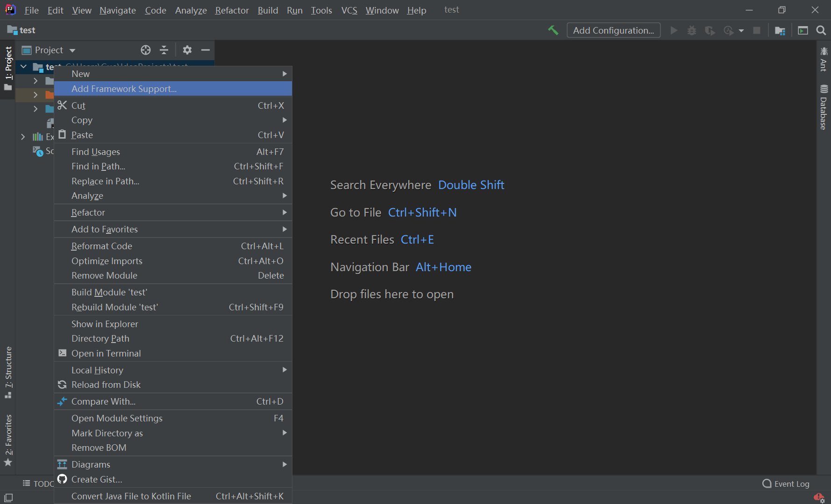831x504 pixels.
Task: Collapse the test root tree node
Action: (23, 67)
